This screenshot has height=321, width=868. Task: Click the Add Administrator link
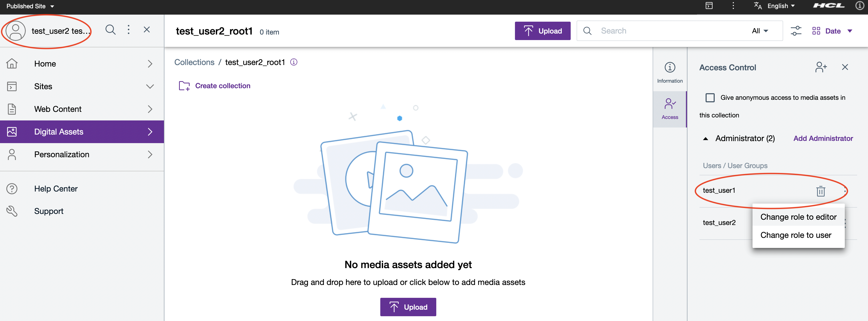click(x=823, y=138)
